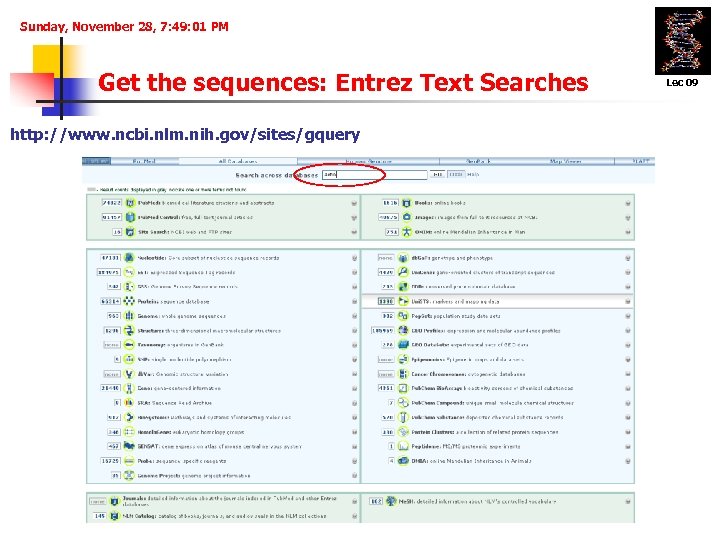Click the Clear button beside search box
The image size is (720, 540).
click(456, 174)
